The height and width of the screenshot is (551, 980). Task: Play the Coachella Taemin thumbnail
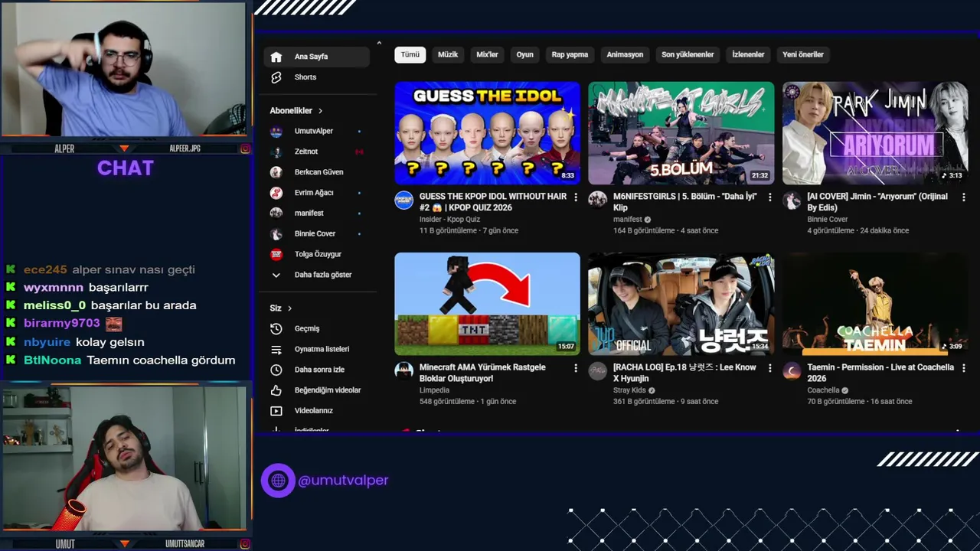(x=875, y=304)
